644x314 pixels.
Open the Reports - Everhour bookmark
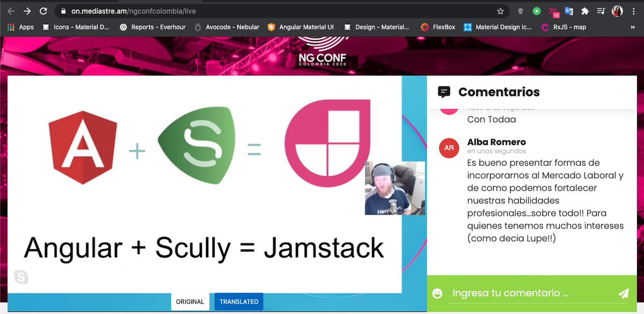click(x=152, y=27)
